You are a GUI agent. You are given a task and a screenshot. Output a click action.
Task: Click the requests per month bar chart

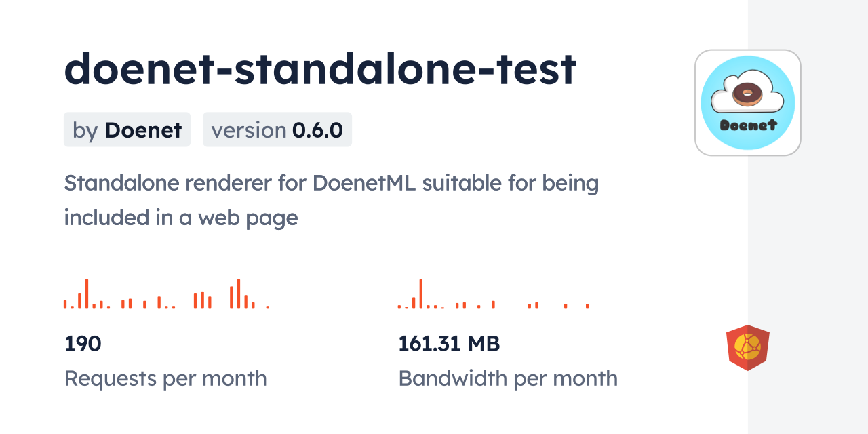(166, 294)
